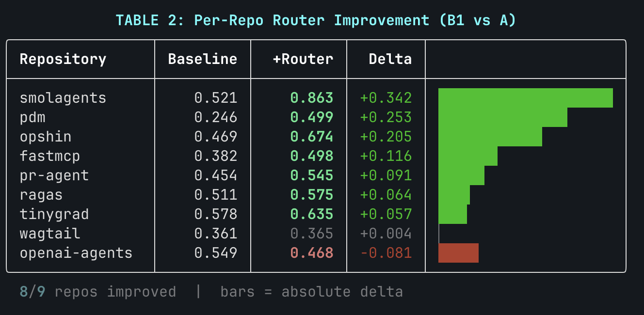The width and height of the screenshot is (644, 315).
Task: Click baseline value 0.521 for smolagents
Action: [x=216, y=98]
